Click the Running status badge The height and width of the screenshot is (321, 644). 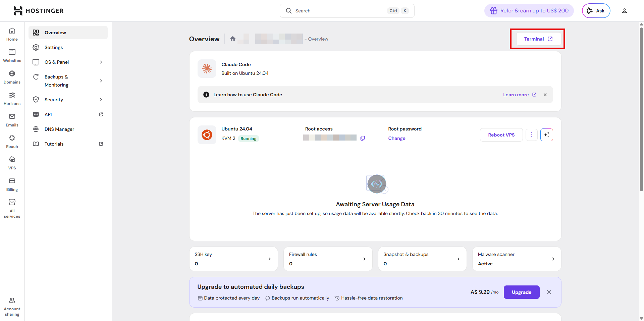pyautogui.click(x=249, y=139)
